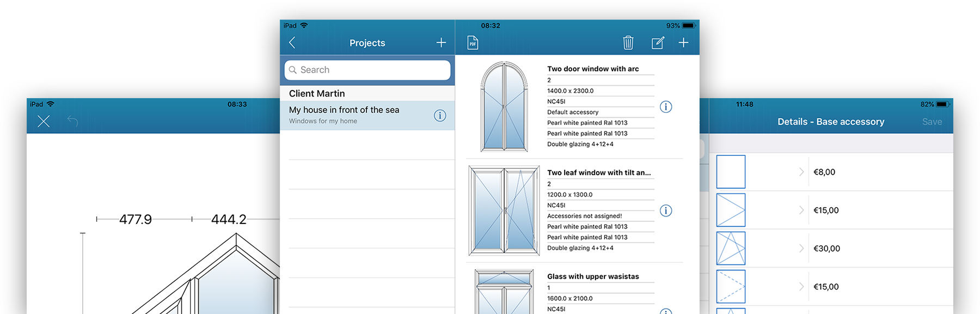980x314 pixels.
Task: Click the Two door window with arc title
Action: pyautogui.click(x=593, y=69)
